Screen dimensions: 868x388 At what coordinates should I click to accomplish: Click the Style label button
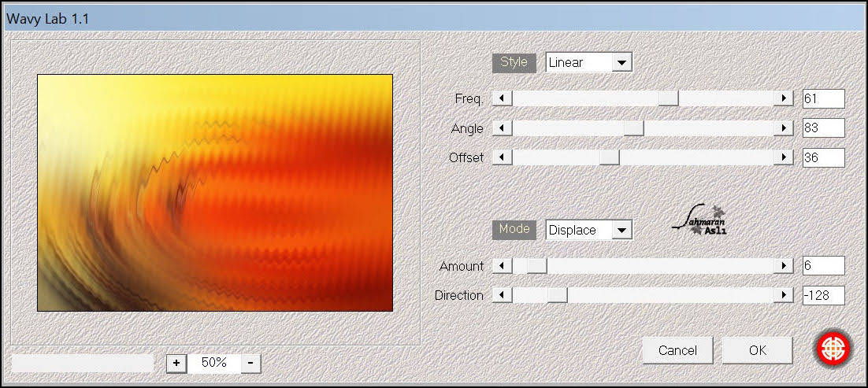(514, 63)
